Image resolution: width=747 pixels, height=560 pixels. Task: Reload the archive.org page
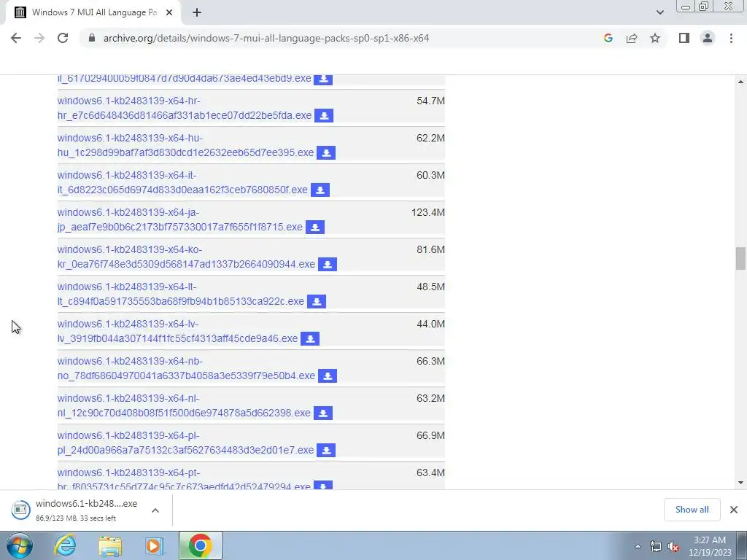(x=63, y=38)
